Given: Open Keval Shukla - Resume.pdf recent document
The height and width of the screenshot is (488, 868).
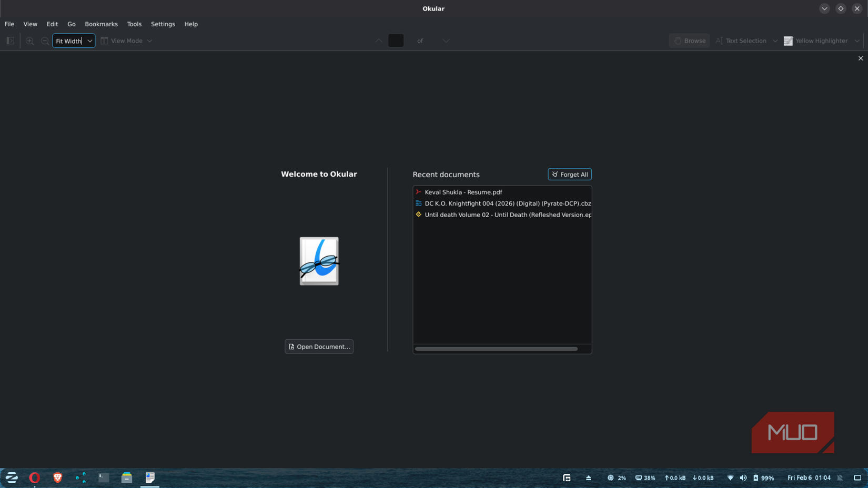Looking at the screenshot, I should coord(463,192).
